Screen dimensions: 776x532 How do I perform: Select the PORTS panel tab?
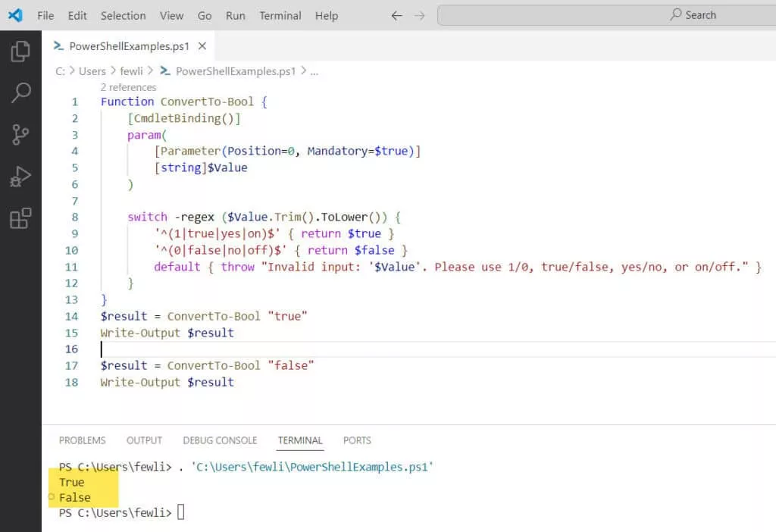(357, 440)
